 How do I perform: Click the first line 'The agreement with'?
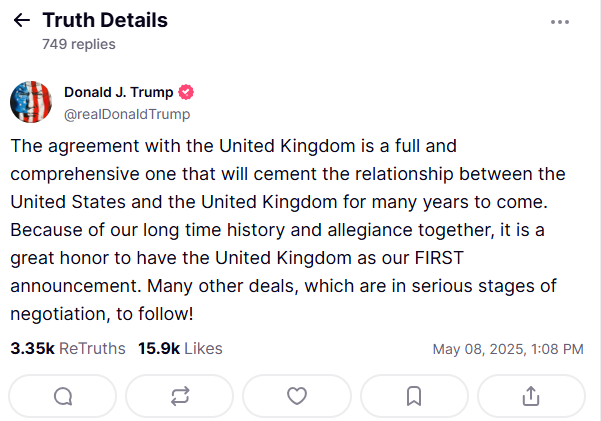click(96, 146)
